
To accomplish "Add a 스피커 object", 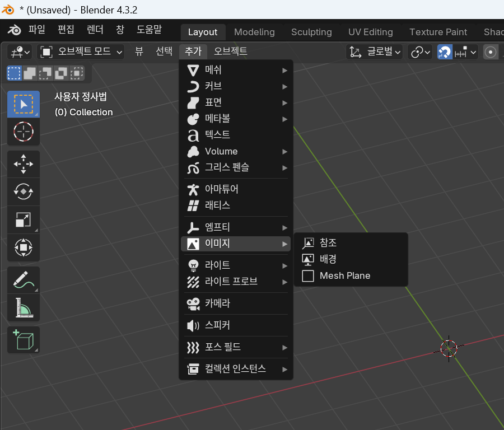I will (x=236, y=325).
